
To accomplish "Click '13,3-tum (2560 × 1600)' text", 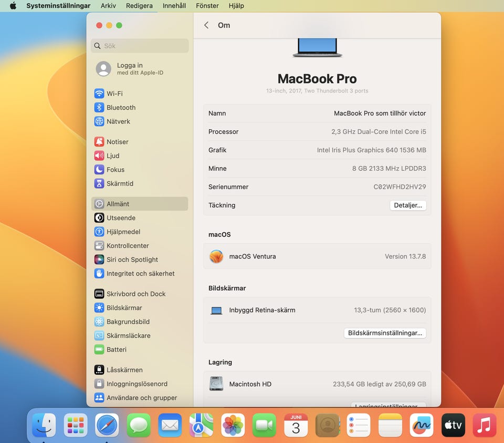I will 390,310.
